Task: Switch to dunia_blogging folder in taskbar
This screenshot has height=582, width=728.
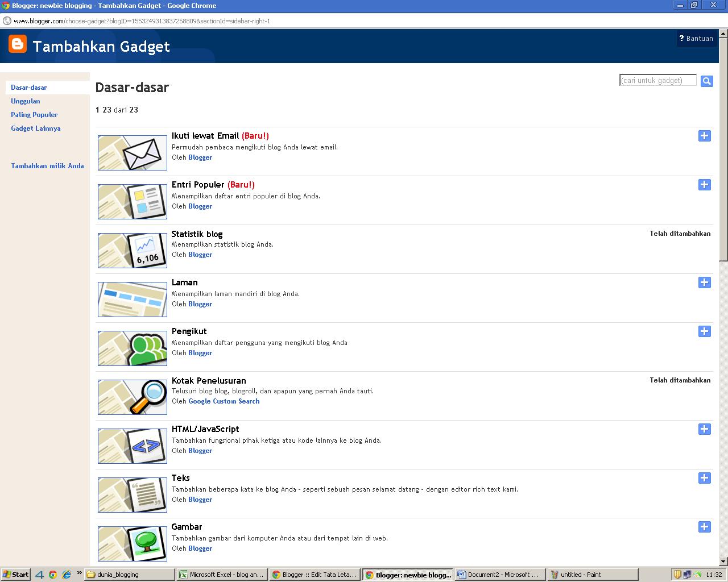Action: [x=130, y=575]
